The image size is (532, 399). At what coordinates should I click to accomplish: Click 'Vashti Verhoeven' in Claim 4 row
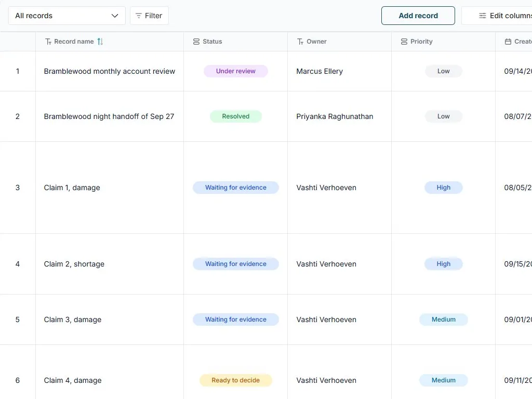[326, 380]
